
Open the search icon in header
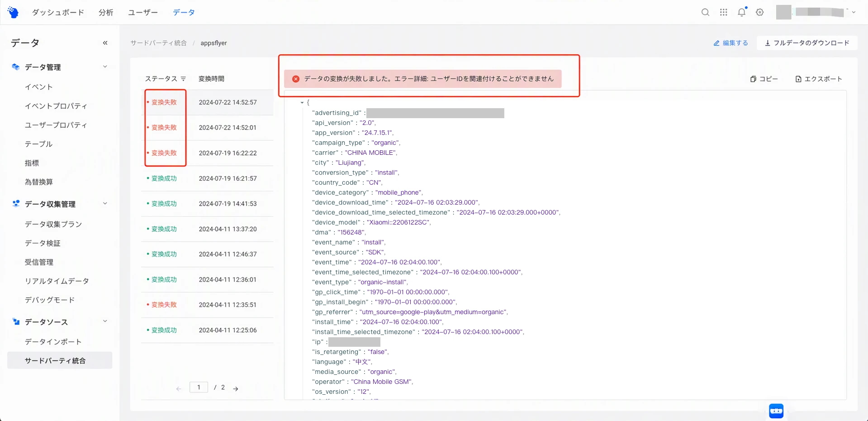pyautogui.click(x=705, y=12)
